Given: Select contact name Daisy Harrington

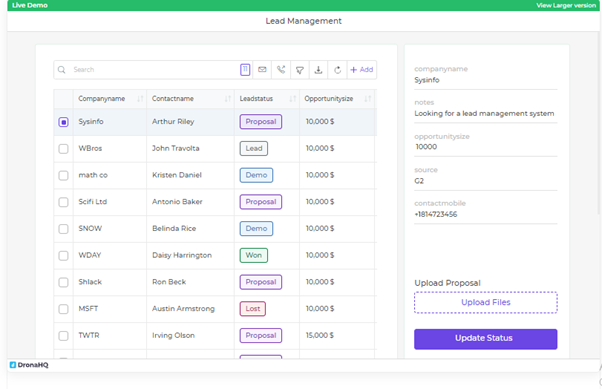Looking at the screenshot, I should pyautogui.click(x=182, y=255).
